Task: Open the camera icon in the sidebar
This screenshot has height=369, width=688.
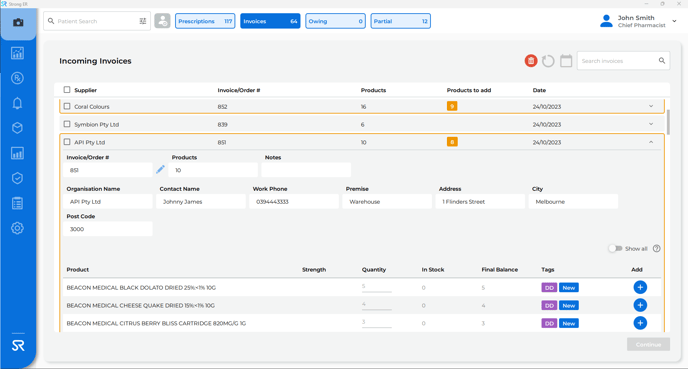Action: click(x=18, y=22)
